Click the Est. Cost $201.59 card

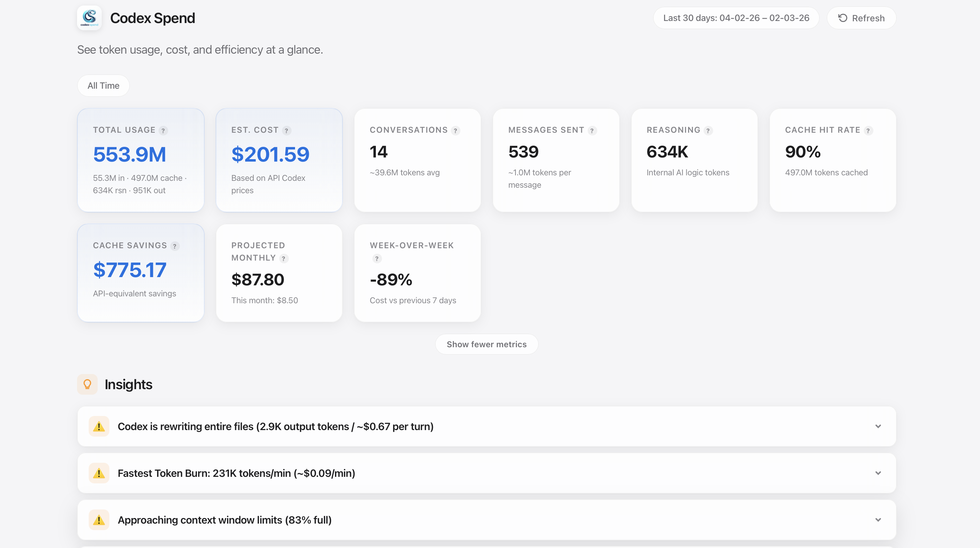click(279, 160)
